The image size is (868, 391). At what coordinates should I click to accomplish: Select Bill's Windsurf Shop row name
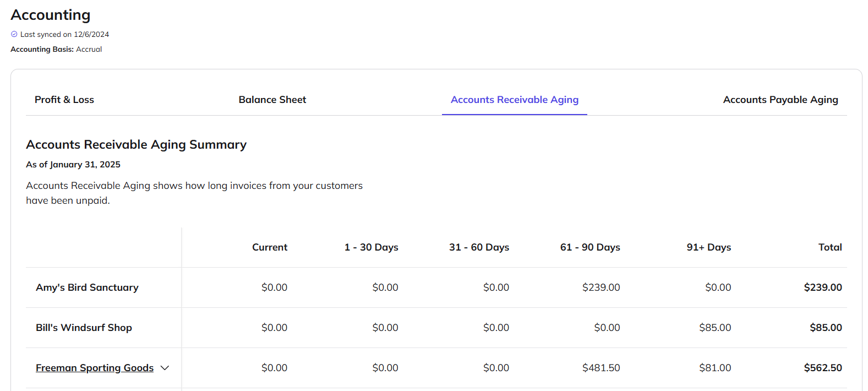84,328
